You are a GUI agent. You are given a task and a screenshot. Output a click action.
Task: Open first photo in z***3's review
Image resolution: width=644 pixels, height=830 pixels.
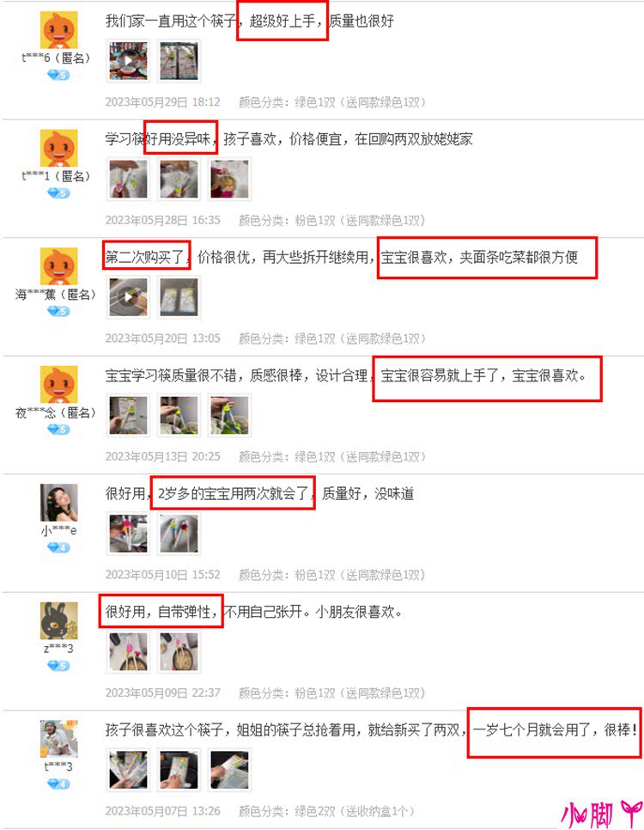(x=128, y=652)
